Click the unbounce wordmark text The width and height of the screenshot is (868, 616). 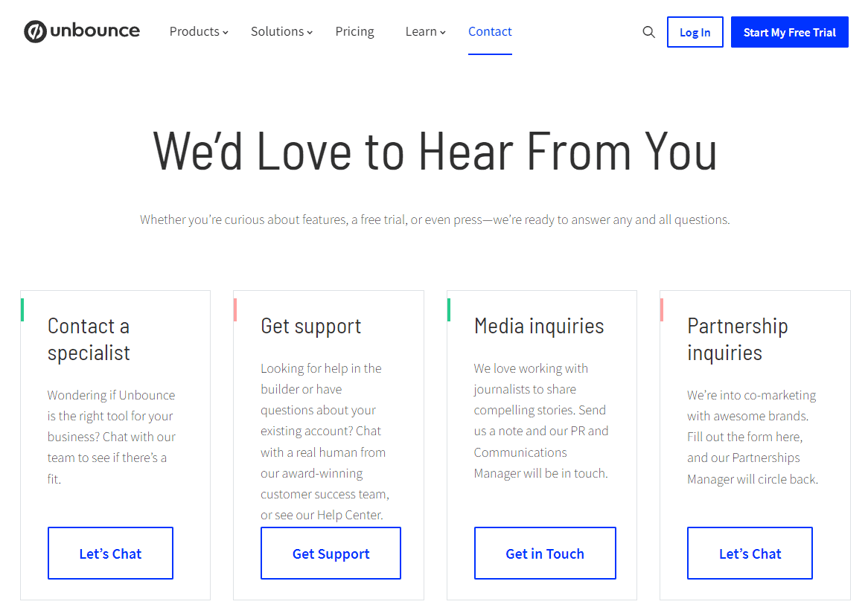(95, 31)
